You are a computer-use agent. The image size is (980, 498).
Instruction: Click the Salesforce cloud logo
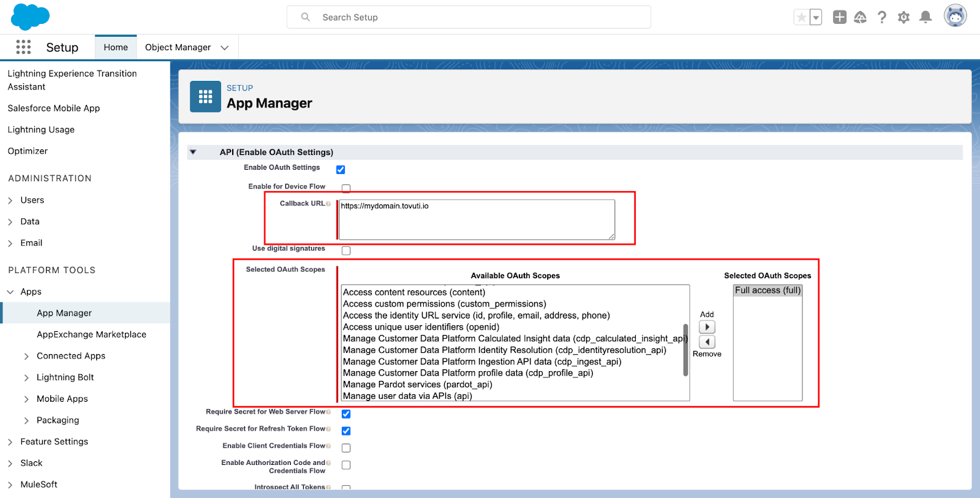coord(30,17)
